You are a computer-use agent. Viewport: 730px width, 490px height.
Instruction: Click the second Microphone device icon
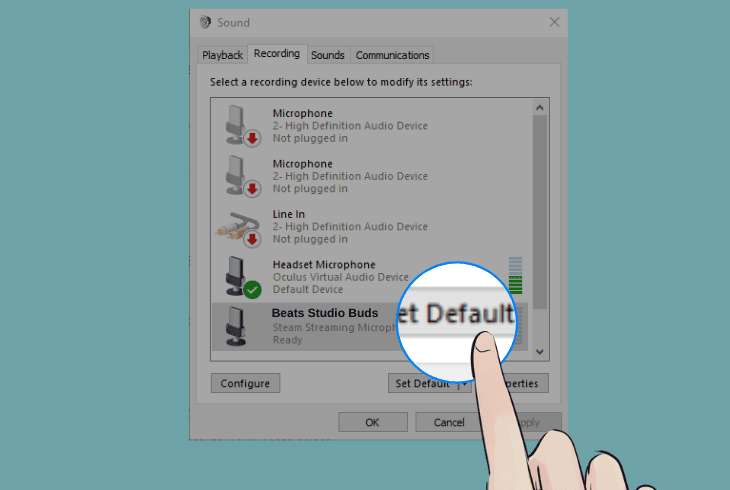coord(242,176)
